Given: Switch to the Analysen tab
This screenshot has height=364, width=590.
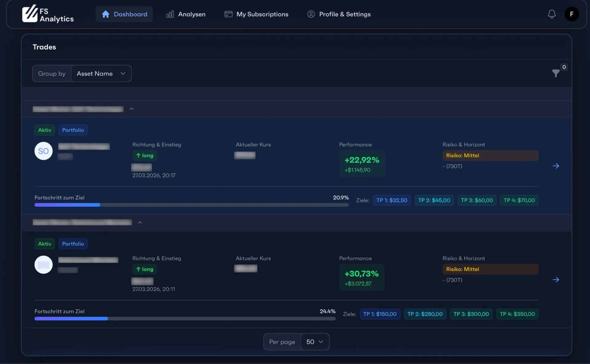Looking at the screenshot, I should click(186, 14).
